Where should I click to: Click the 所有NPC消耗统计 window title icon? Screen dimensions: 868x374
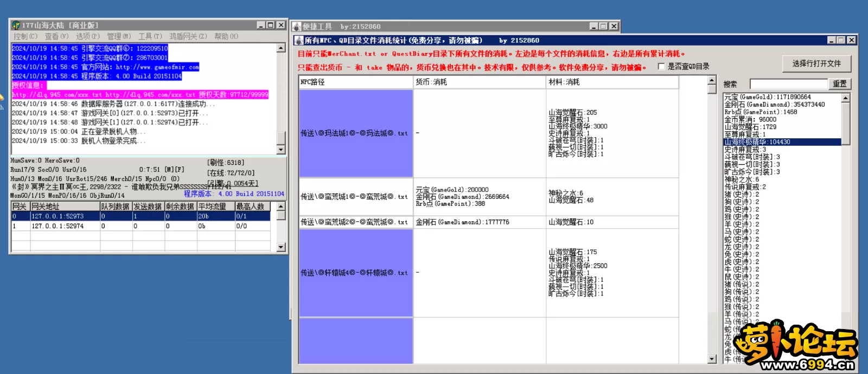point(299,41)
